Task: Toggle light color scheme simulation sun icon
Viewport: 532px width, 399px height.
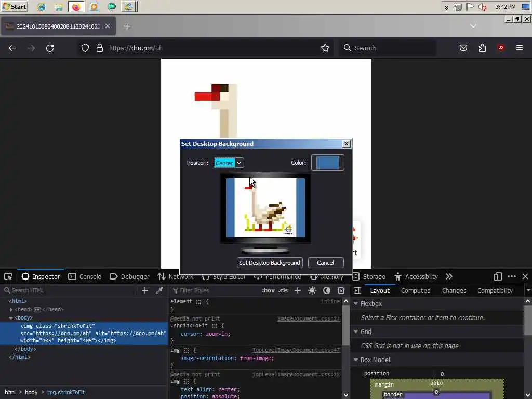Action: click(312, 290)
